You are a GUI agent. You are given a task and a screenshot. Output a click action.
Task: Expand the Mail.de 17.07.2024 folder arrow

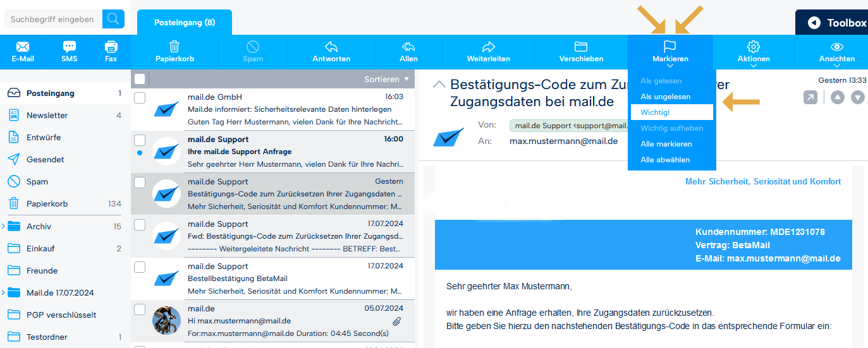click(x=3, y=292)
